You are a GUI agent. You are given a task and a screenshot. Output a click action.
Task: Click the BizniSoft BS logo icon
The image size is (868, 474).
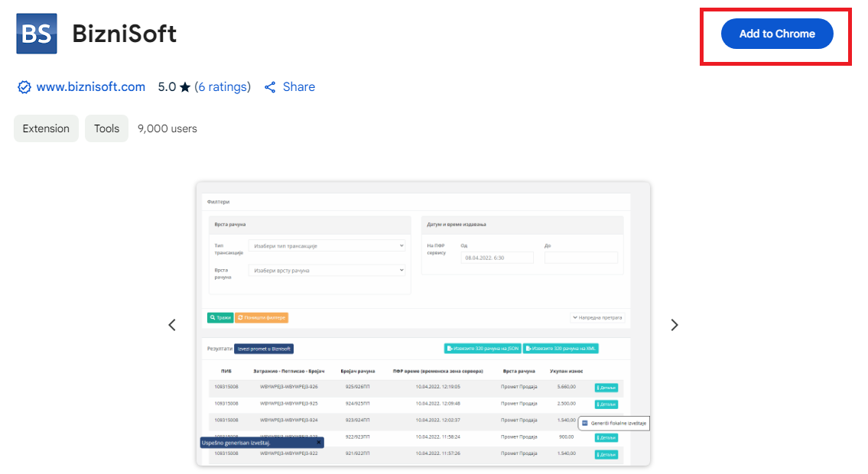point(37,34)
